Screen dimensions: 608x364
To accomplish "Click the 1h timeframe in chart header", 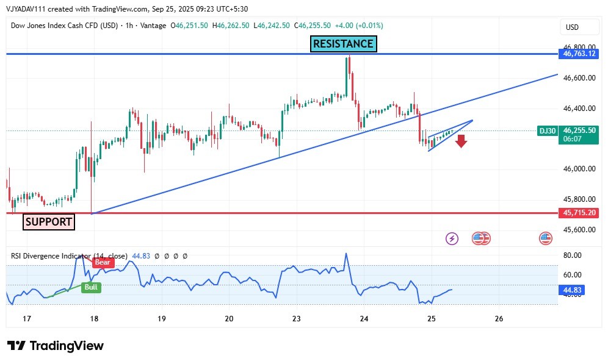I will pos(129,26).
